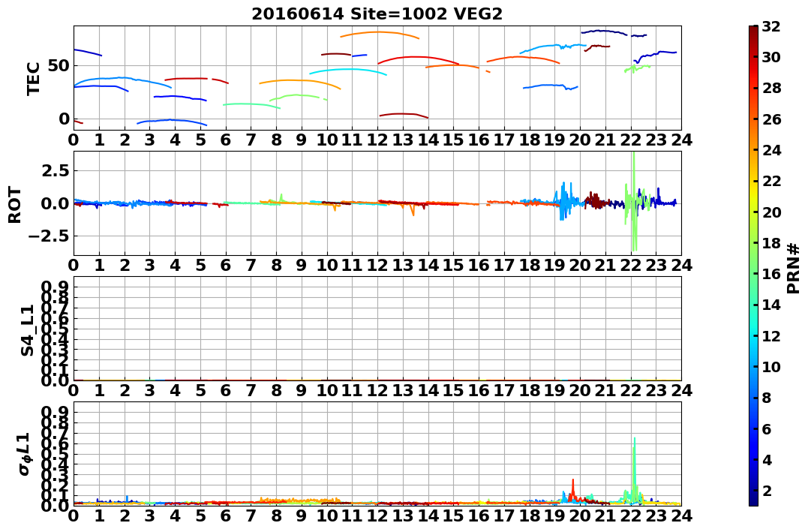The width and height of the screenshot is (808, 532).
Task: Click colorbar tick value 32
Action: [x=771, y=26]
